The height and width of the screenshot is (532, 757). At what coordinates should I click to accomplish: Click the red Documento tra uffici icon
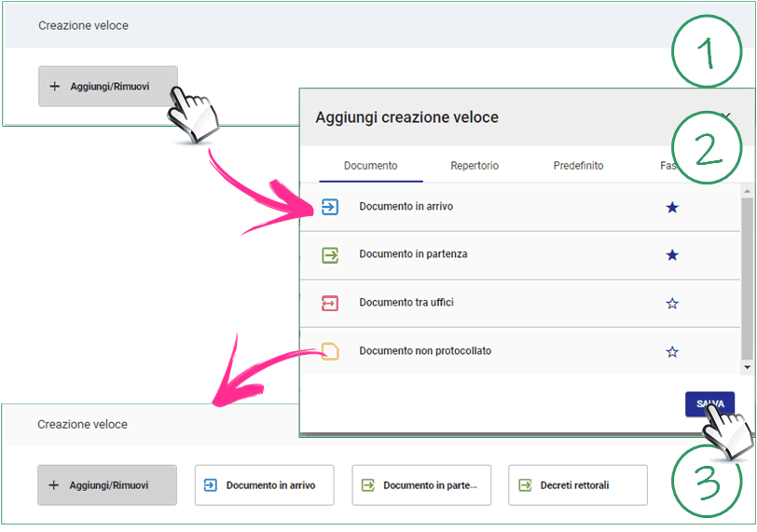click(x=330, y=303)
